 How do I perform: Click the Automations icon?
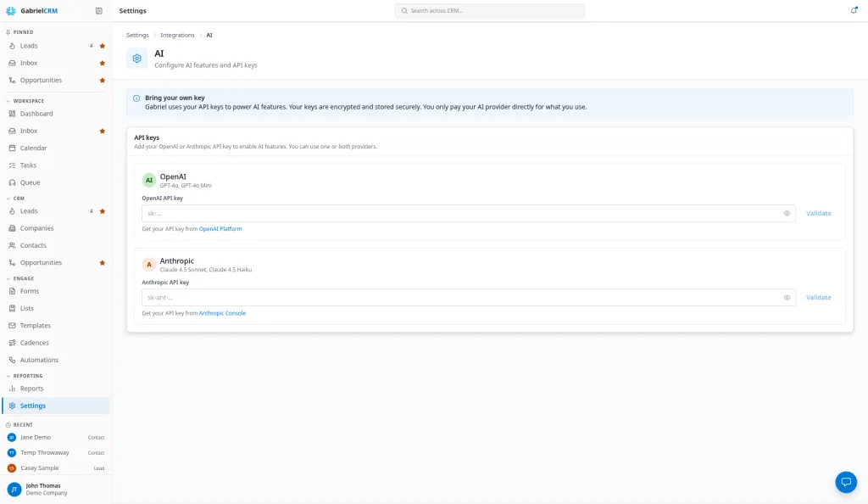pyautogui.click(x=12, y=360)
